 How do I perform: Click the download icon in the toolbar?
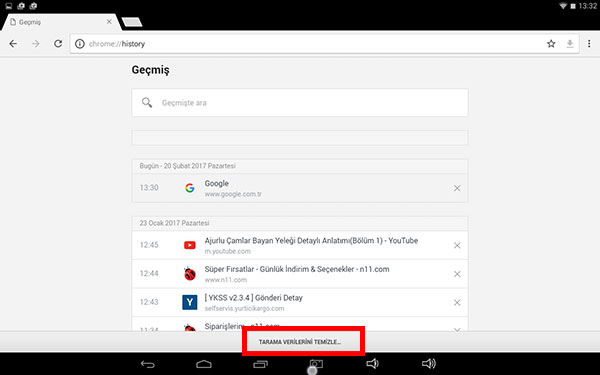(x=570, y=44)
